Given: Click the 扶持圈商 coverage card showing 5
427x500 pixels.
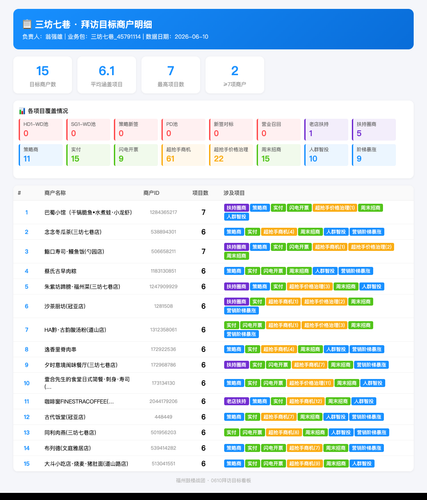Looking at the screenshot, I should click(x=374, y=129).
